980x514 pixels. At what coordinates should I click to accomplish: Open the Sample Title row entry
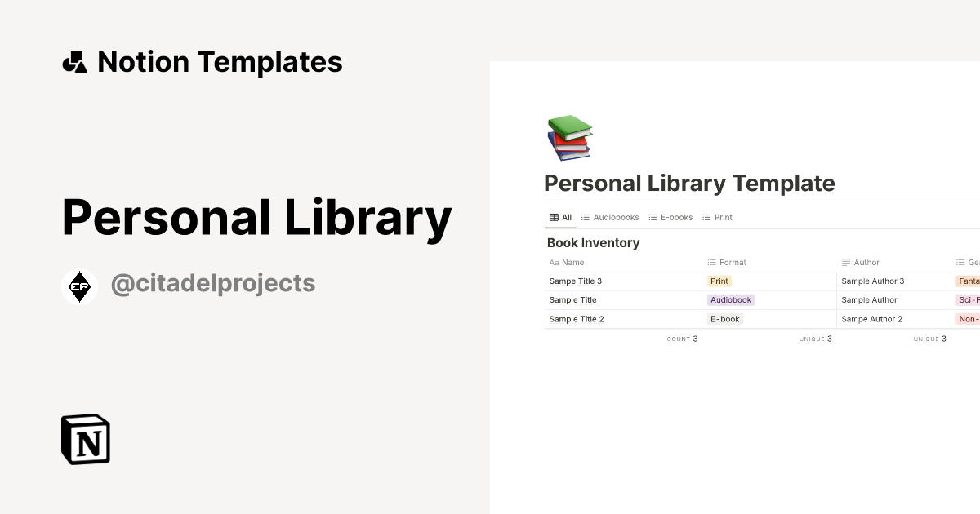[572, 299]
